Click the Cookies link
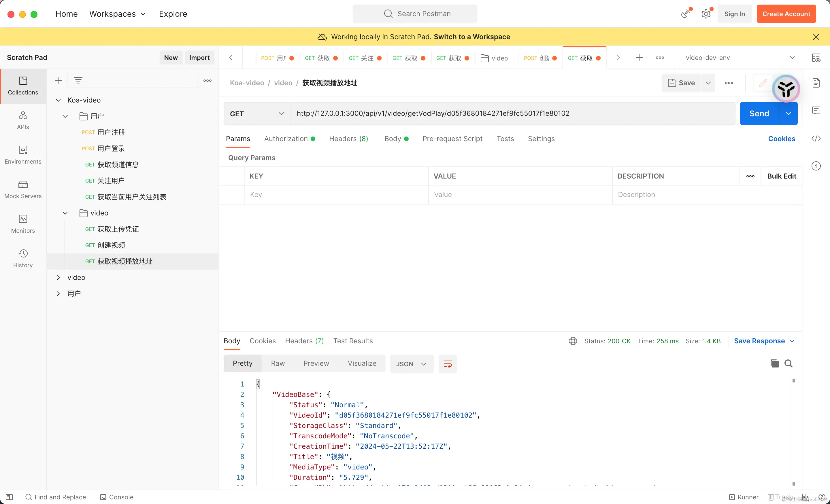This screenshot has height=504, width=830. [781, 139]
